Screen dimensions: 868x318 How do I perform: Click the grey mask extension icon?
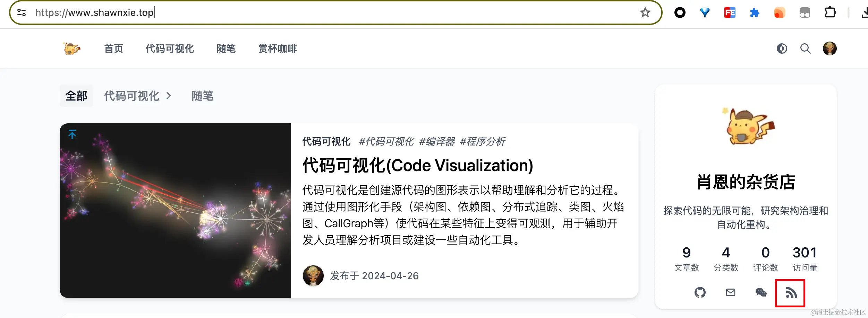click(x=805, y=13)
